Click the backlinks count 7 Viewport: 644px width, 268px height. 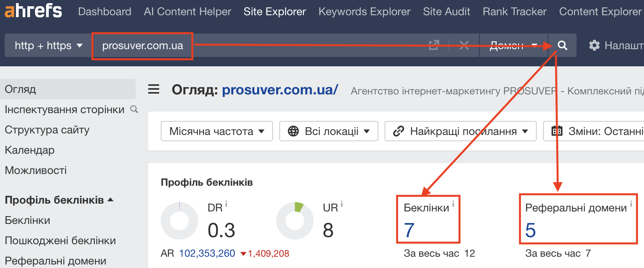pos(409,230)
